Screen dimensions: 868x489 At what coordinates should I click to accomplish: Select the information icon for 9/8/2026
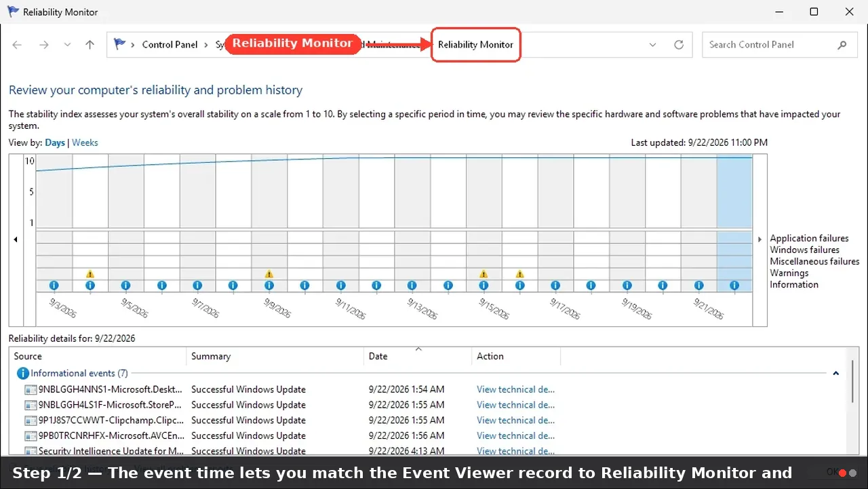(x=233, y=286)
